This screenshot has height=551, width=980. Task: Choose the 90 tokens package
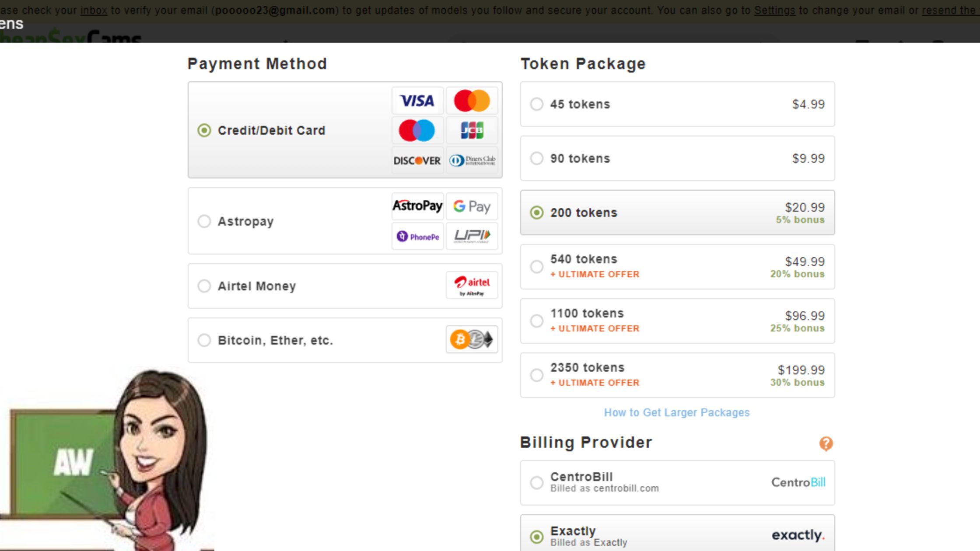point(677,158)
